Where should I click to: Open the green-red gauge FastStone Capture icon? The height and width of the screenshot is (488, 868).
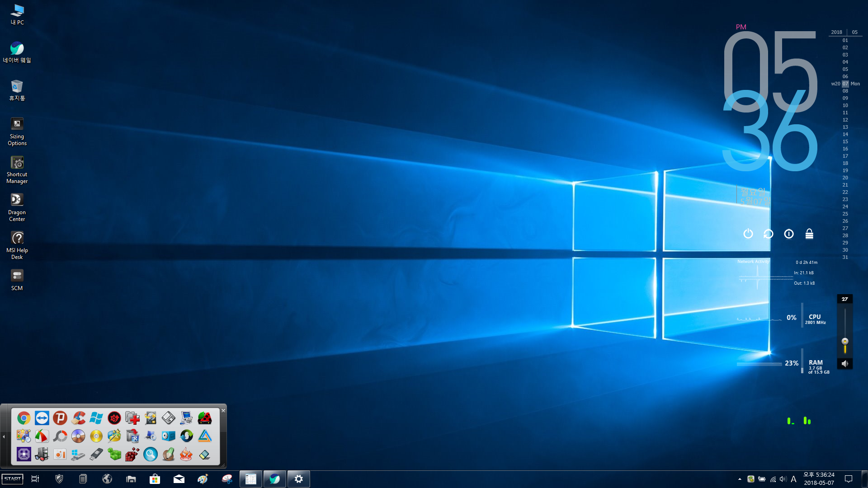click(x=42, y=436)
